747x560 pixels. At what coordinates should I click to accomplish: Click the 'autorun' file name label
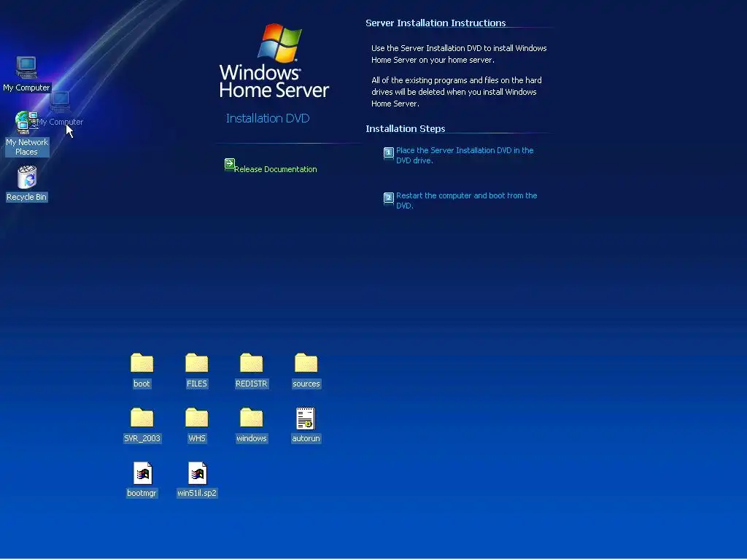click(x=306, y=438)
